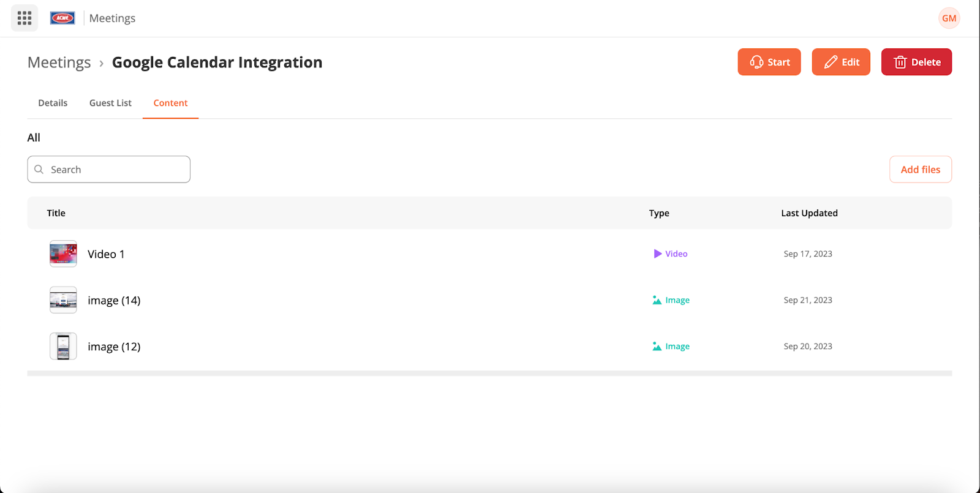Select the image (14) title text

(114, 301)
